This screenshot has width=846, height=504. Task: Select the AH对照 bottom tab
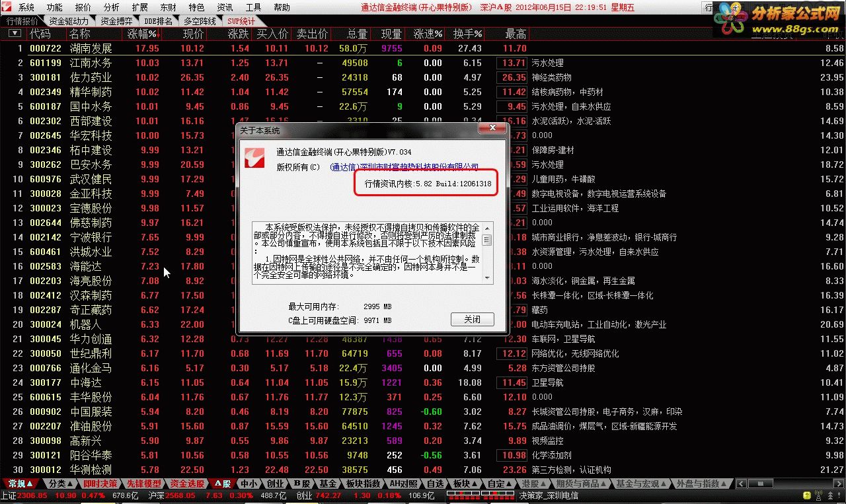[403, 484]
